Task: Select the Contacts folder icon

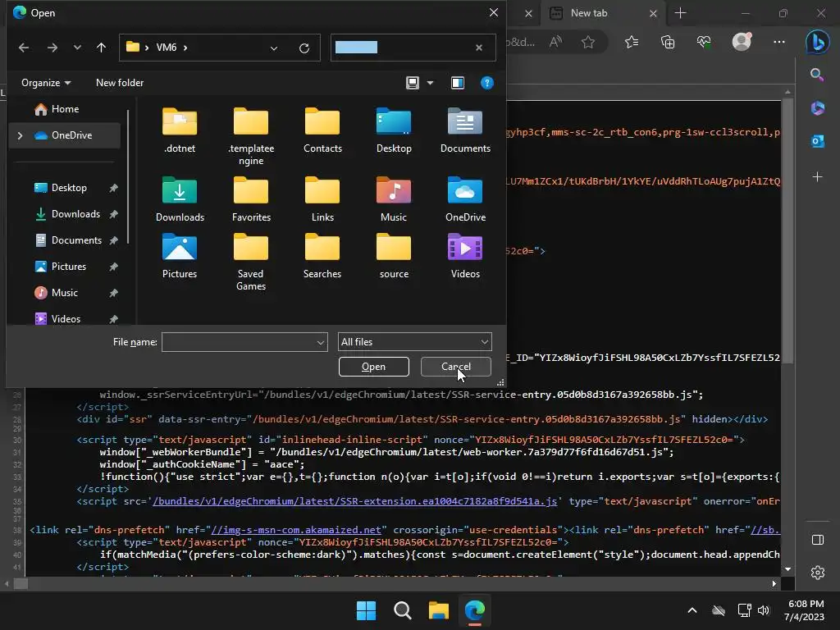Action: point(322,121)
